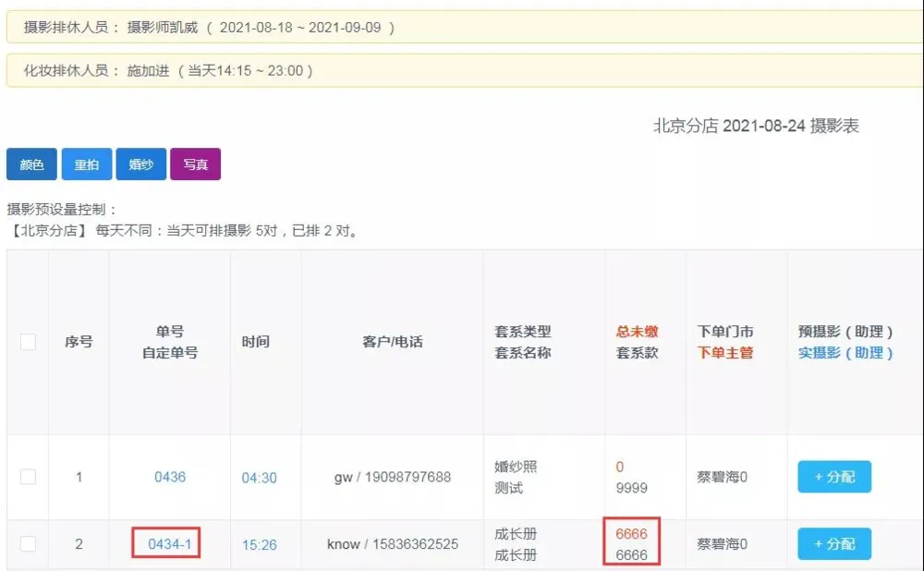Open order number 0434-1 link
The height and width of the screenshot is (571, 924).
click(170, 544)
